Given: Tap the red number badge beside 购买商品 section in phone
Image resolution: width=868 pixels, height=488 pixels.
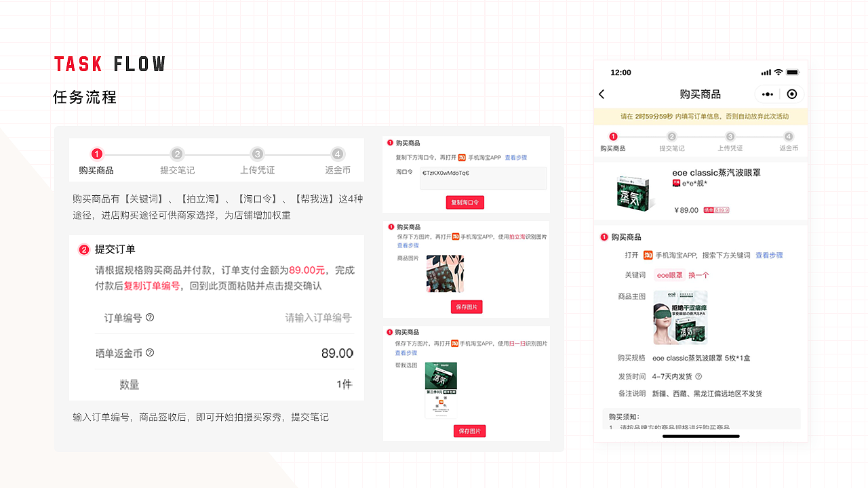Looking at the screenshot, I should tap(604, 237).
